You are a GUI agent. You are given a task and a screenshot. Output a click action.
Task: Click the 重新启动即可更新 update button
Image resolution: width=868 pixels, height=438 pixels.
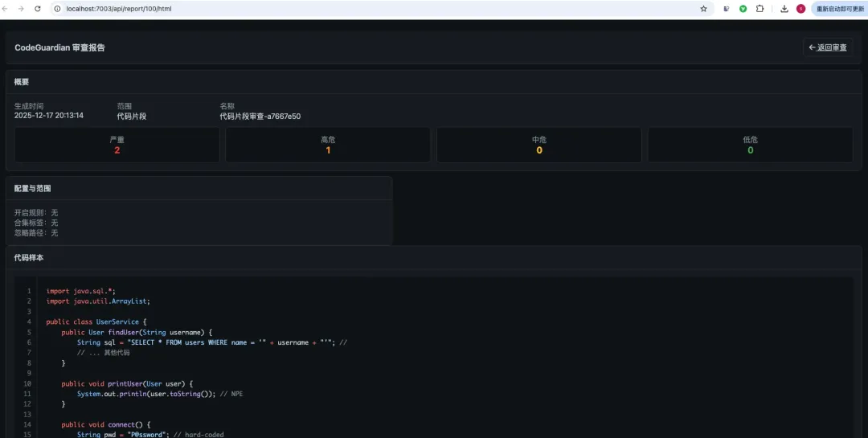(839, 9)
